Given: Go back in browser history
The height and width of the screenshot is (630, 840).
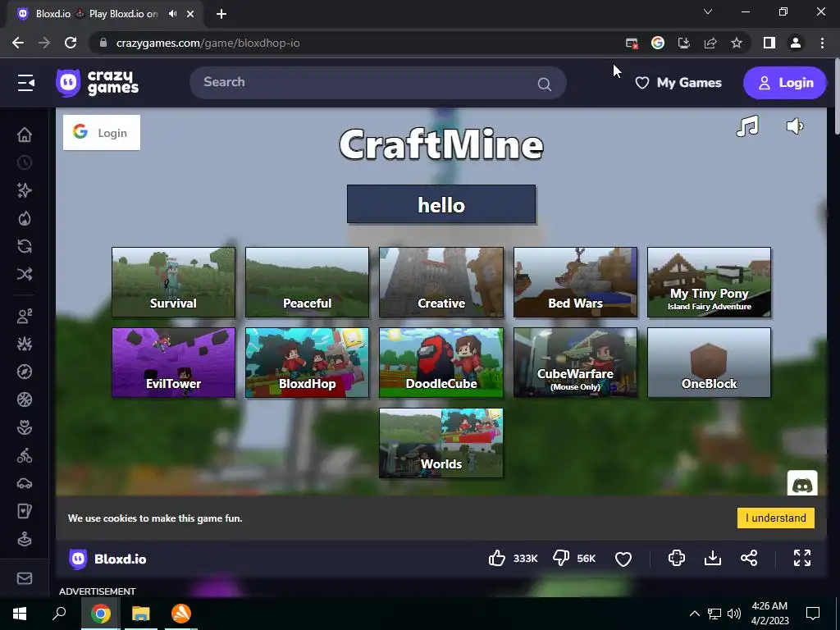Looking at the screenshot, I should 18,43.
